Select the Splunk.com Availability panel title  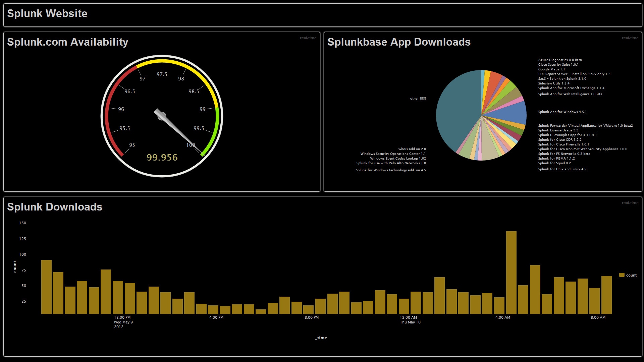coord(67,42)
